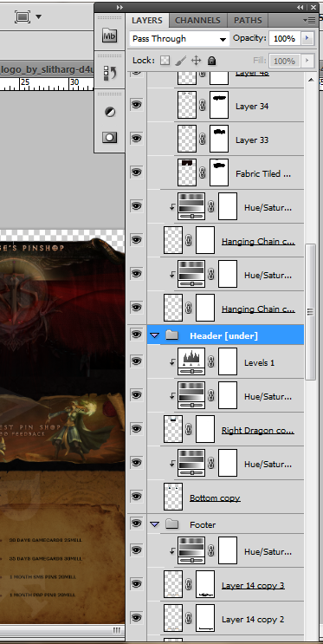Viewport: 323px width, 644px height.
Task: Lock image pixels brush icon
Action: (181, 61)
